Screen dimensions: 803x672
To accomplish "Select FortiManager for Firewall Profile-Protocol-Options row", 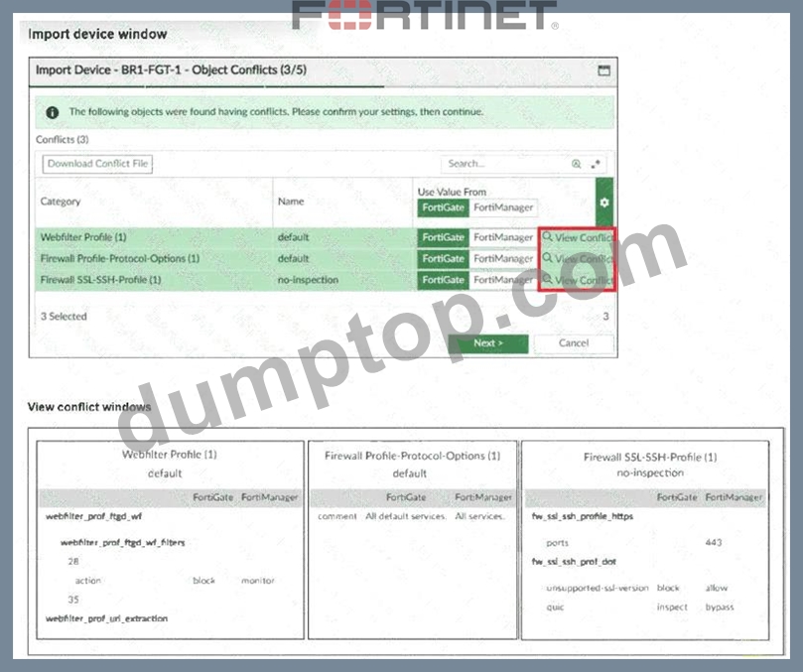I will (503, 259).
